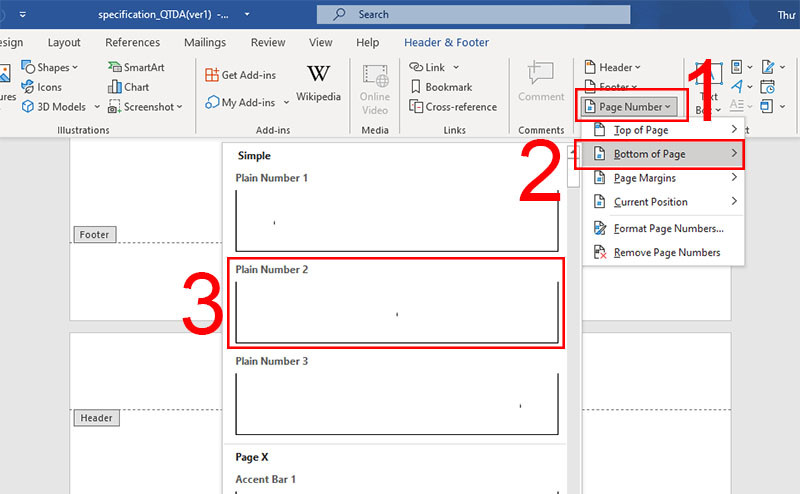Expand the Link dropdown arrow

coord(456,67)
